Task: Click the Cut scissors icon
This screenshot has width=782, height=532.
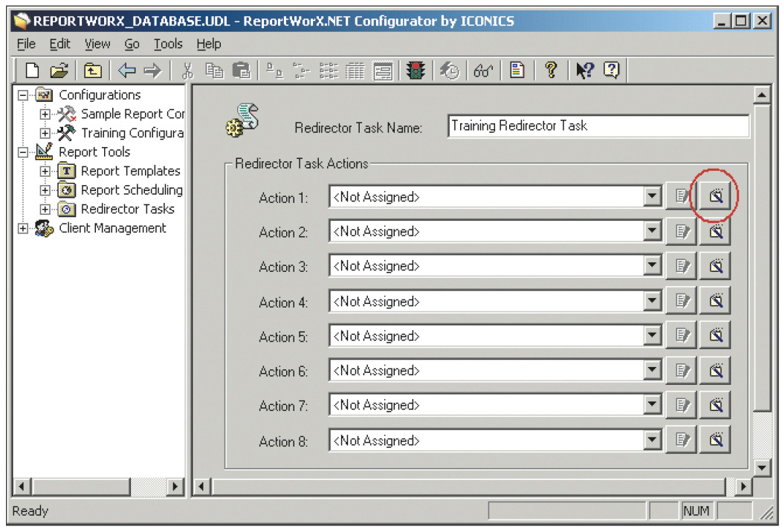Action: point(187,71)
